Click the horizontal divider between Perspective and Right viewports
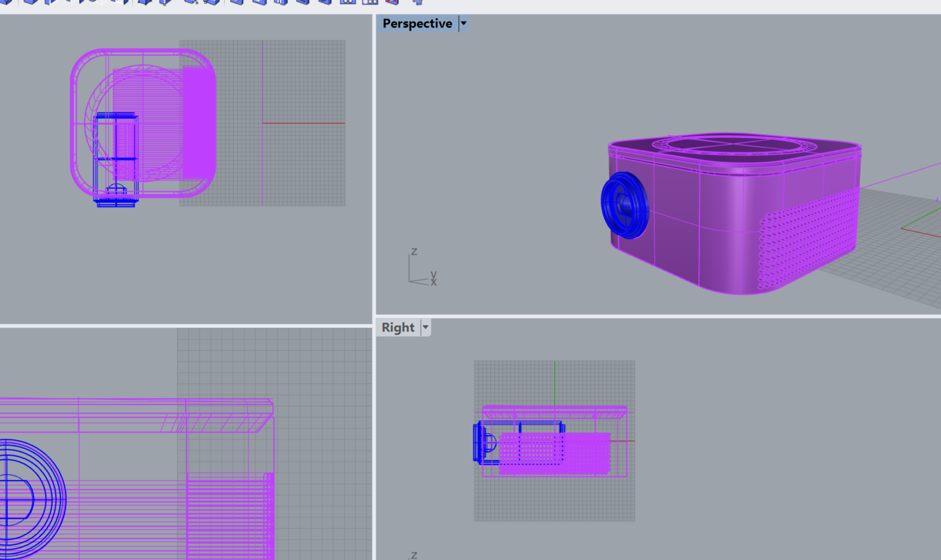Image resolution: width=941 pixels, height=560 pixels. [x=657, y=316]
